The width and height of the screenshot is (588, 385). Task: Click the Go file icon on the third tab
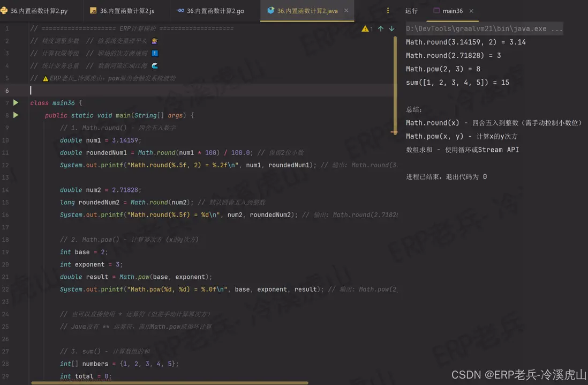point(181,11)
